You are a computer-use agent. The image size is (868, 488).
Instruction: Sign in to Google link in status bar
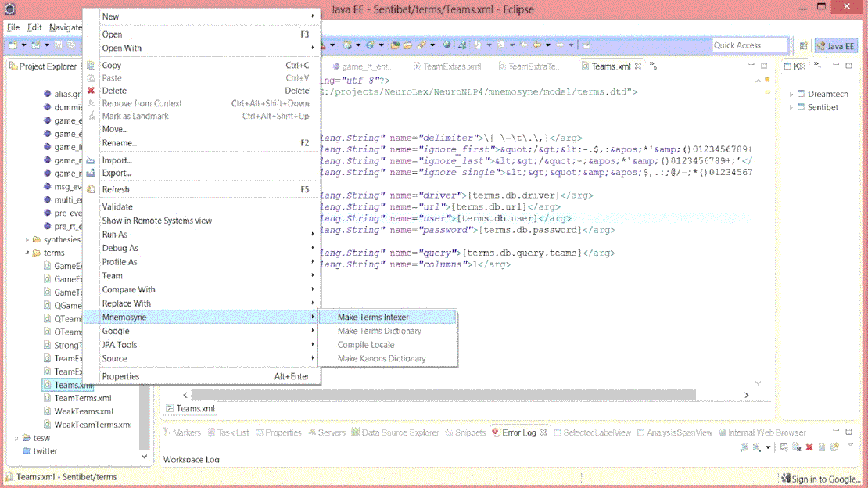click(x=826, y=479)
